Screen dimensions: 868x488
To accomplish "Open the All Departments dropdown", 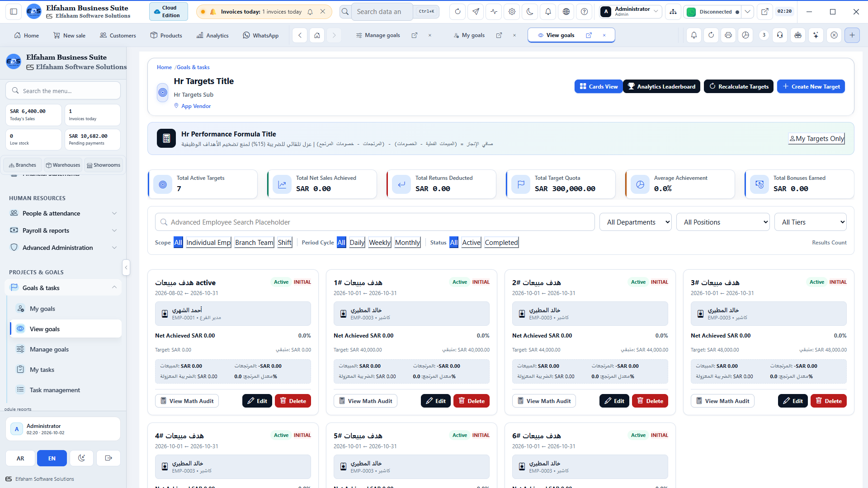I will (x=635, y=222).
